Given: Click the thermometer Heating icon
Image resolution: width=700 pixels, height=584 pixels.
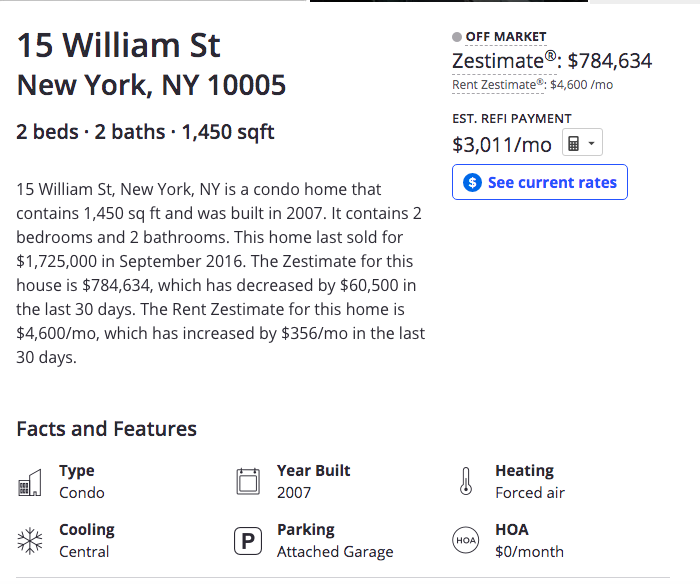Looking at the screenshot, I should coord(466,481).
